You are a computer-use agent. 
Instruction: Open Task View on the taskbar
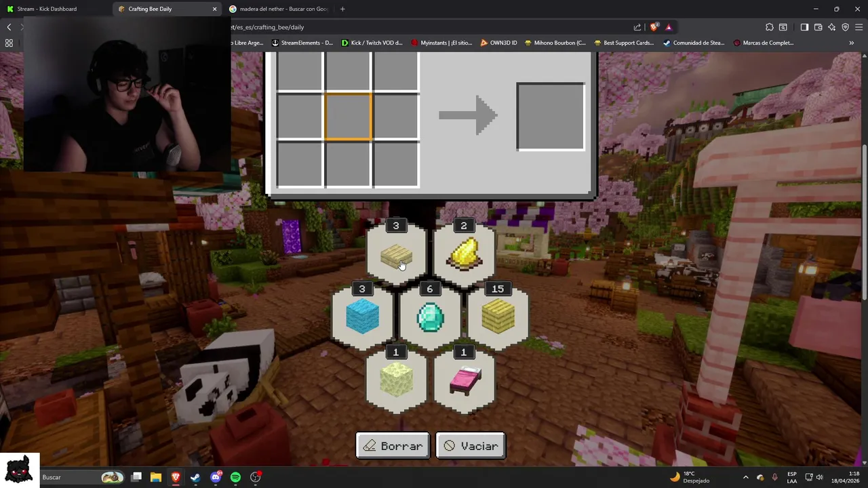[x=136, y=477]
